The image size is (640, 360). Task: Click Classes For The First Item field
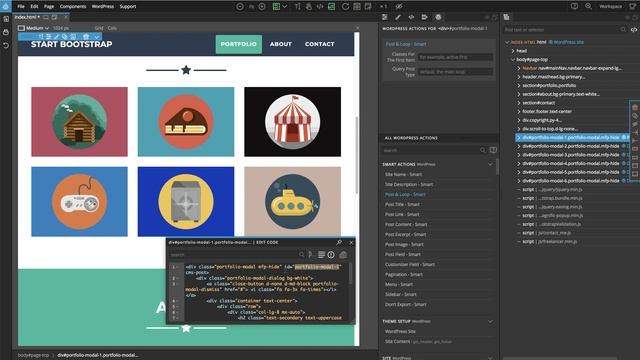coord(456,57)
